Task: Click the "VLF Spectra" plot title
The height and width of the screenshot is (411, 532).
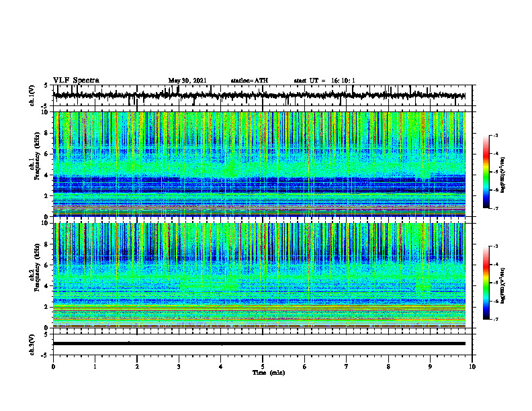Action: point(77,81)
